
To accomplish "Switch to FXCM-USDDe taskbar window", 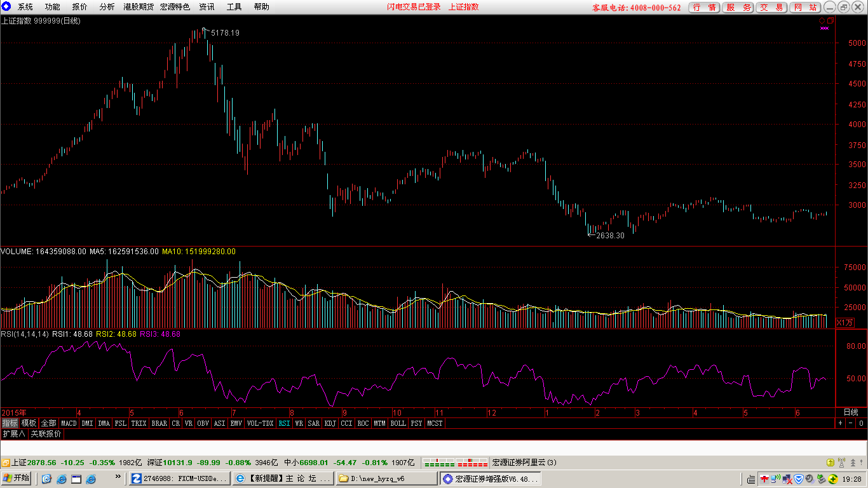I will [x=179, y=478].
